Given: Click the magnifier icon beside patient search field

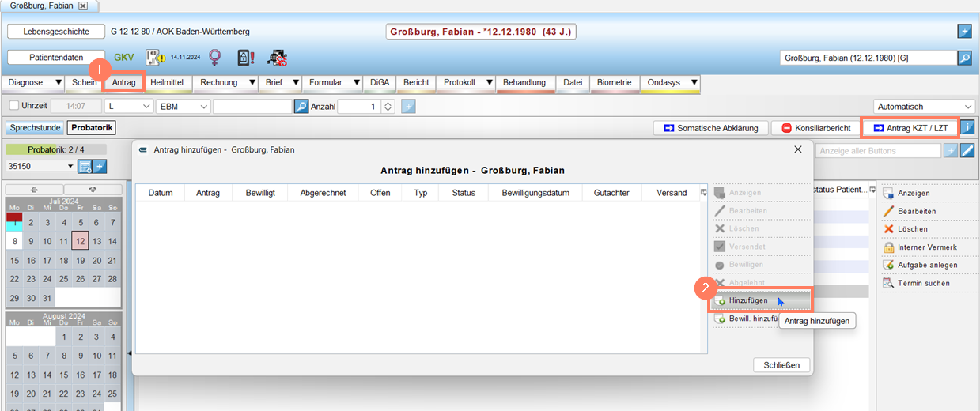Looking at the screenshot, I should pos(964,58).
